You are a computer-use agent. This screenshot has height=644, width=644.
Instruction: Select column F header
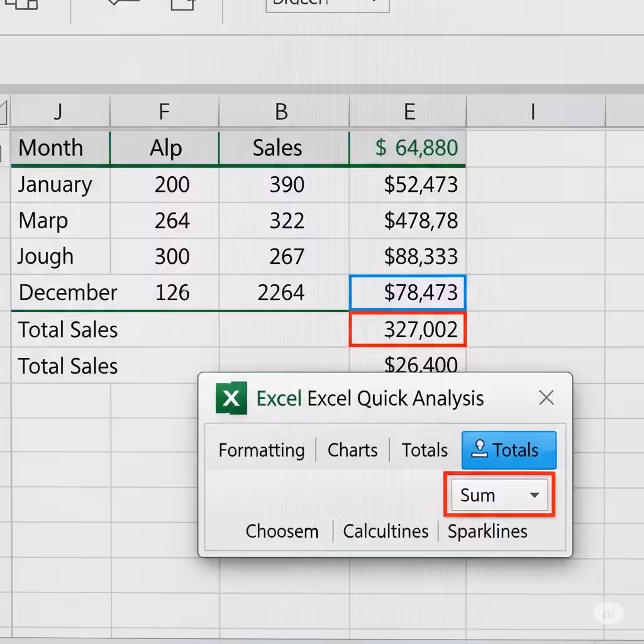click(164, 111)
